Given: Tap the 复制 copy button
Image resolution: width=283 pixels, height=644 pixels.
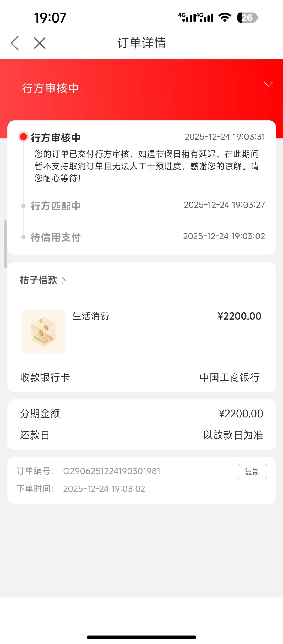Looking at the screenshot, I should click(x=252, y=471).
